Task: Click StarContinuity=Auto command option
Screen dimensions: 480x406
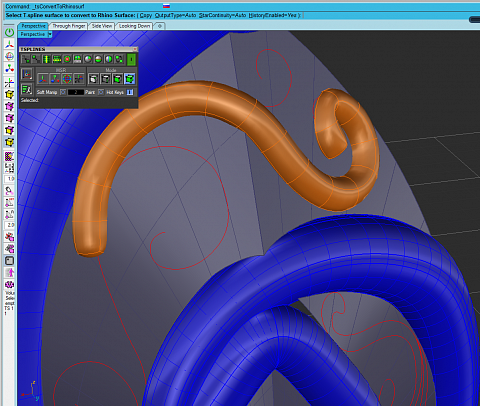Action: (x=222, y=15)
